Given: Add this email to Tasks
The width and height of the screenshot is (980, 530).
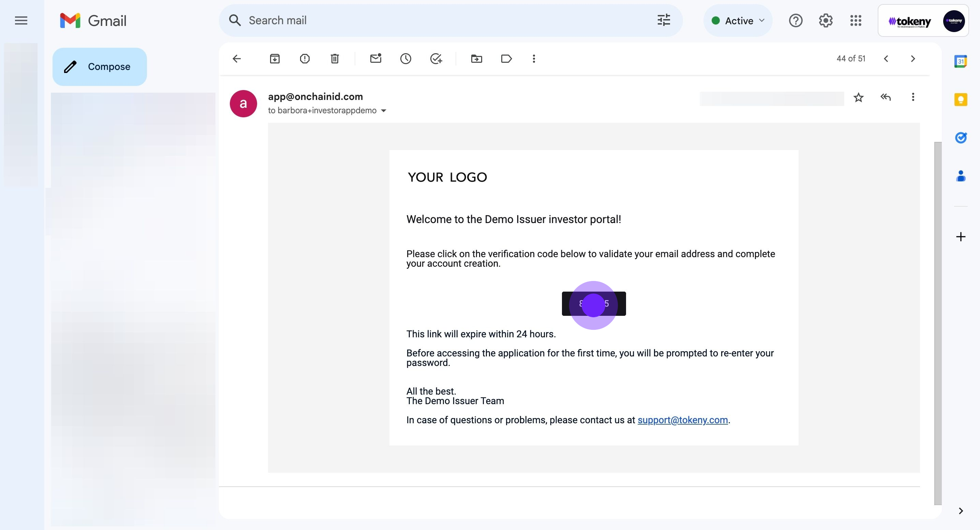Looking at the screenshot, I should [435, 59].
